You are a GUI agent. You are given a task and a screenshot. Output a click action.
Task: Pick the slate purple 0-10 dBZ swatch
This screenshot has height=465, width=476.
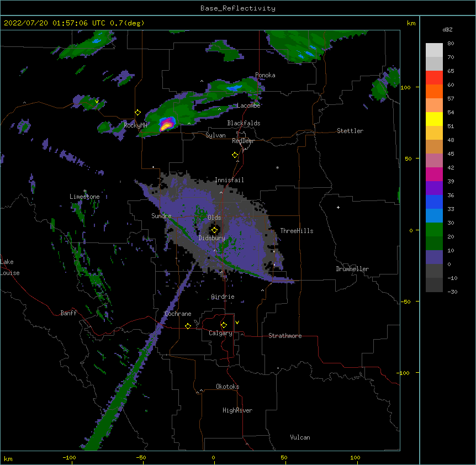[434, 257]
